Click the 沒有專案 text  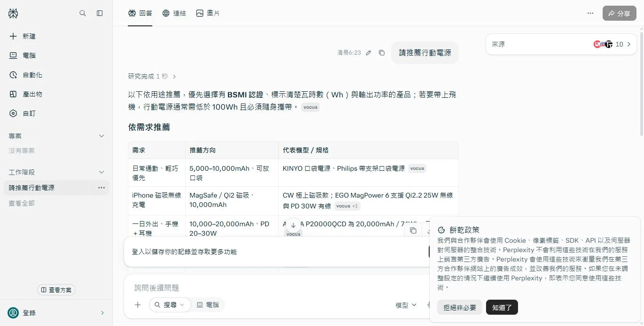pyautogui.click(x=22, y=151)
